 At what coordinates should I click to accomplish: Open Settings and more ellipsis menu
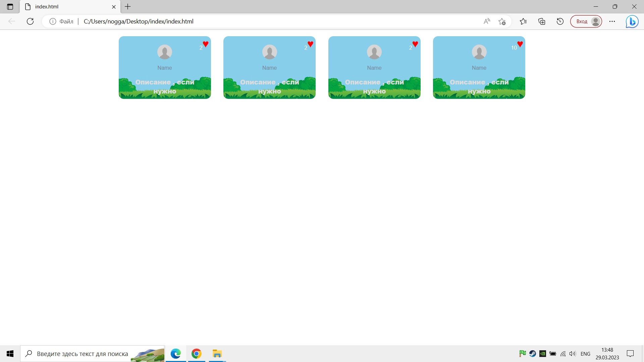(x=612, y=21)
